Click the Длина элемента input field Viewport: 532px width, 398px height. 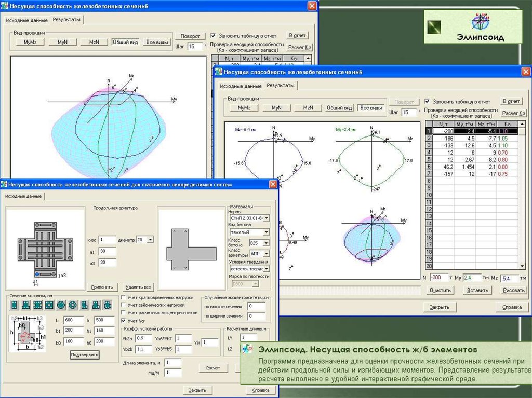click(x=173, y=362)
